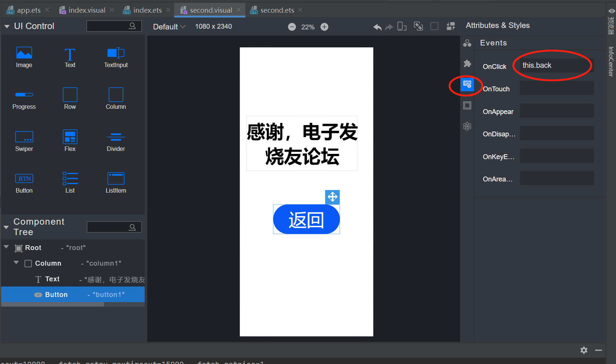Open the multi-device preview icon

point(402,26)
